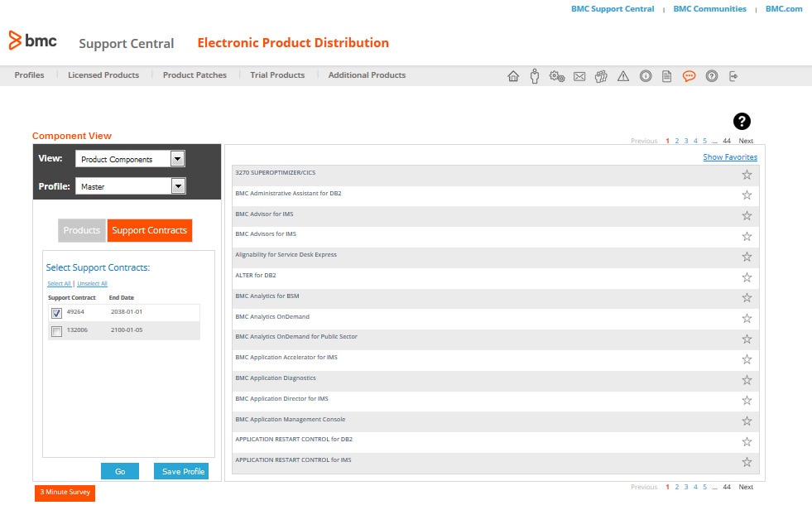Open the warning triangle alert icon
Viewport: 812px width, 510px height.
pyautogui.click(x=623, y=76)
